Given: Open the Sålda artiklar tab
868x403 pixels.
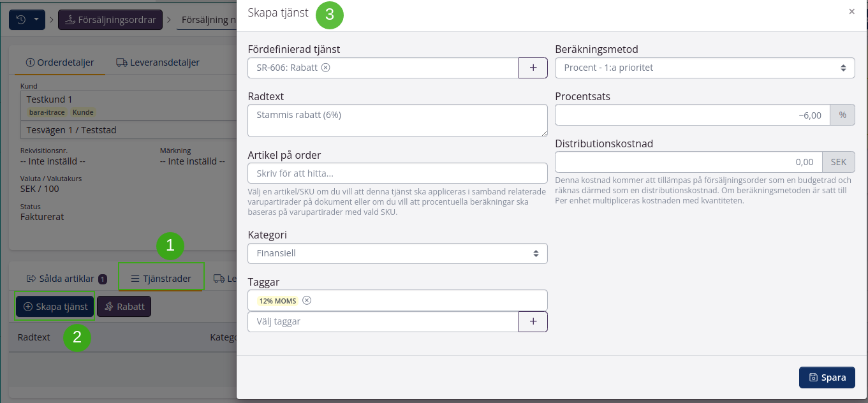Looking at the screenshot, I should pyautogui.click(x=66, y=279).
